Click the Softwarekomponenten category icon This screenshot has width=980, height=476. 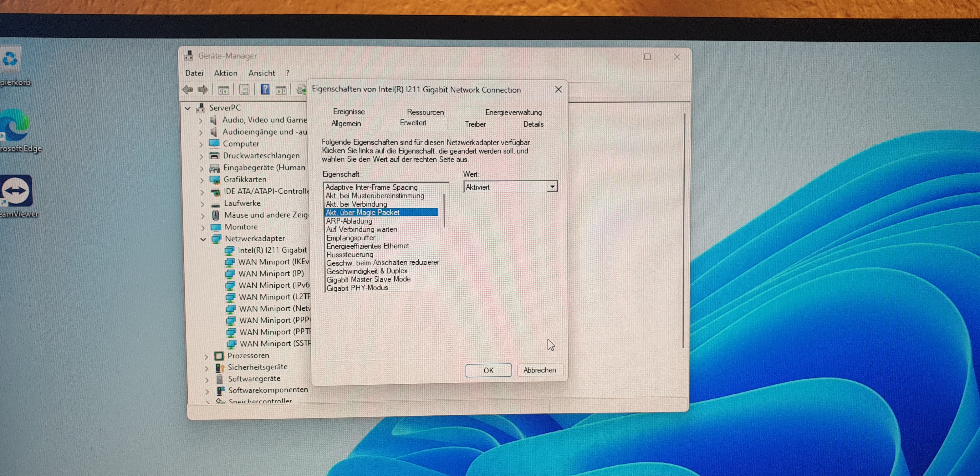(x=221, y=390)
